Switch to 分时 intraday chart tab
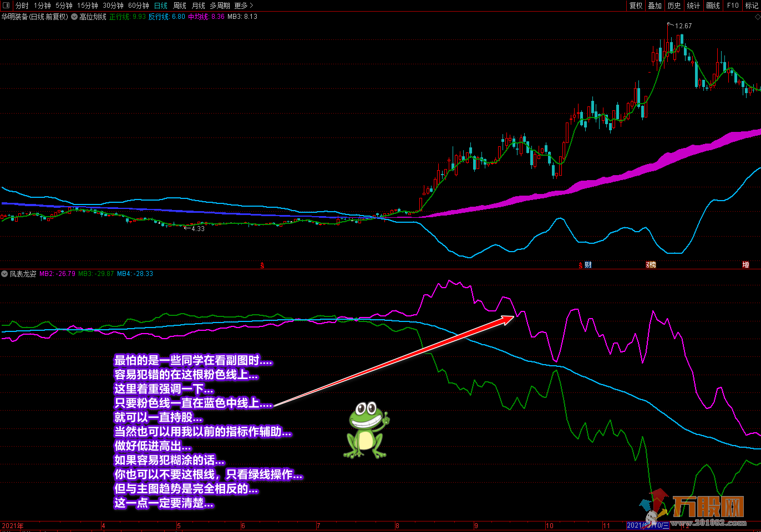This screenshot has height=532, width=761. click(x=22, y=6)
